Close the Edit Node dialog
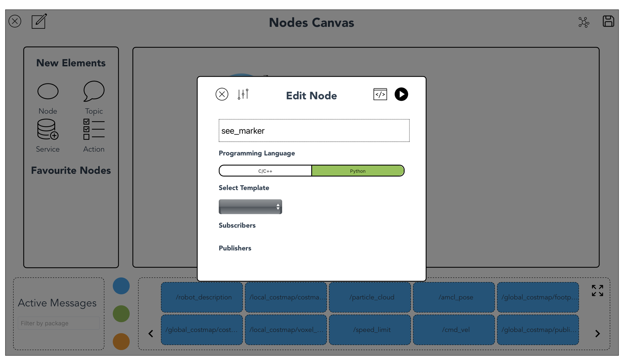 [x=222, y=94]
